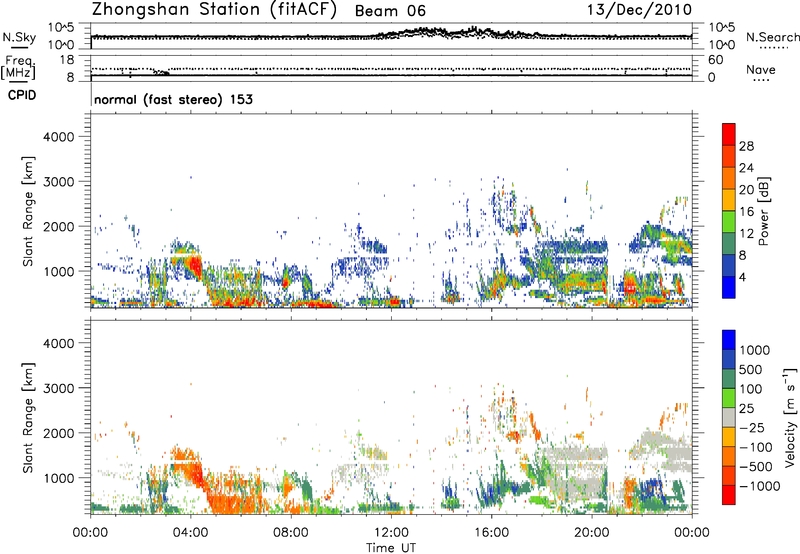Click the "12:00" time tick label
800x554 pixels.
391,533
